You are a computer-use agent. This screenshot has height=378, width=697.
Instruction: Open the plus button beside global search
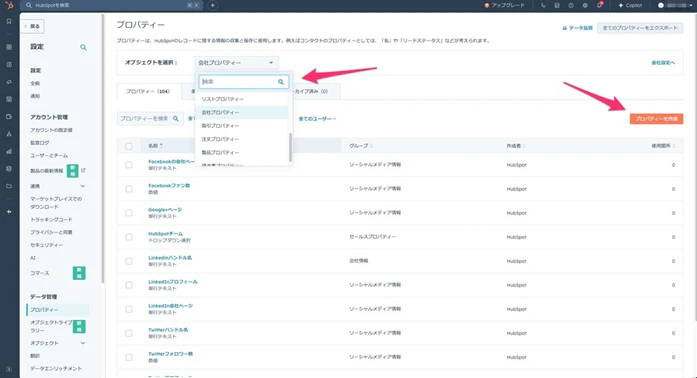pyautogui.click(x=212, y=5)
